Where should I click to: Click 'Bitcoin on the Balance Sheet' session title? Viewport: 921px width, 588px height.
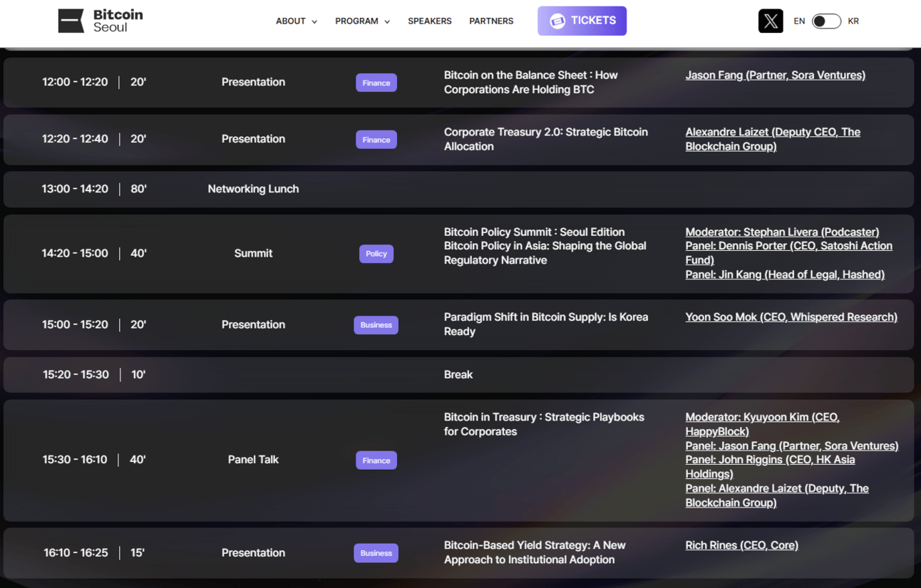click(531, 82)
